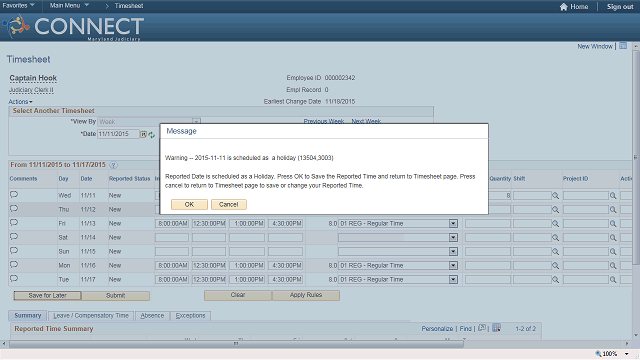Click Project ID lookup magnifier for Wed row
Screen dimensions: 640x360
613,196
